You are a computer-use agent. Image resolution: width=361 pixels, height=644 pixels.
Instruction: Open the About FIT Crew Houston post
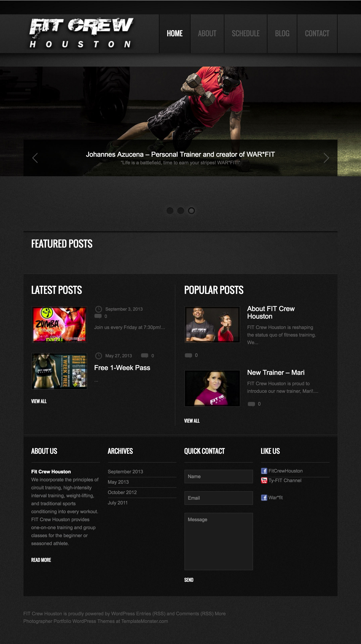coord(271,312)
